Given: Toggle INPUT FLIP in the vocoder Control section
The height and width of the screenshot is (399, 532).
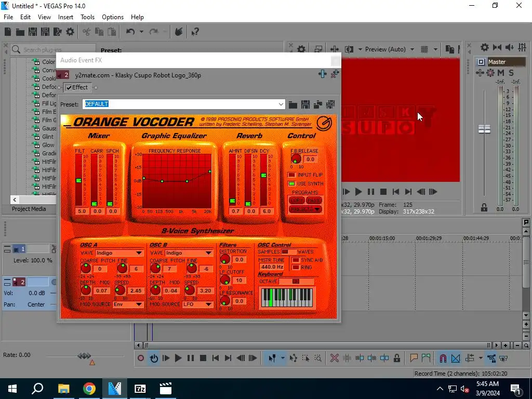Looking at the screenshot, I should tap(291, 175).
